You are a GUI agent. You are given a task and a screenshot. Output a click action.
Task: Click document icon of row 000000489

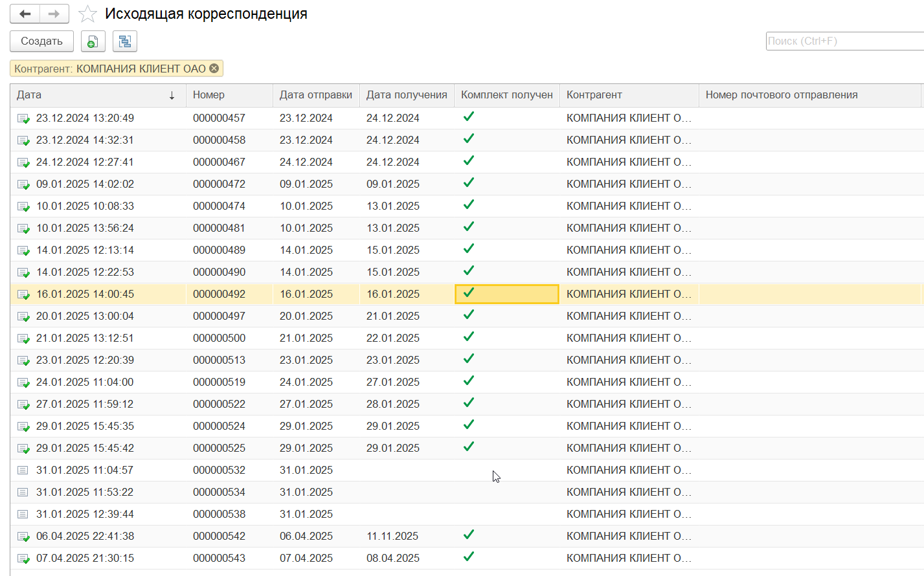pyautogui.click(x=23, y=250)
